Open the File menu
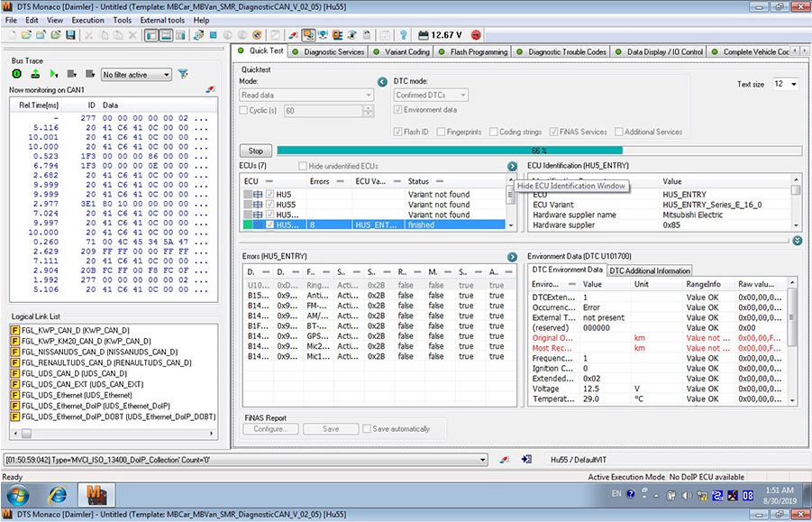Viewport: 812px width, 522px height. click(x=11, y=20)
